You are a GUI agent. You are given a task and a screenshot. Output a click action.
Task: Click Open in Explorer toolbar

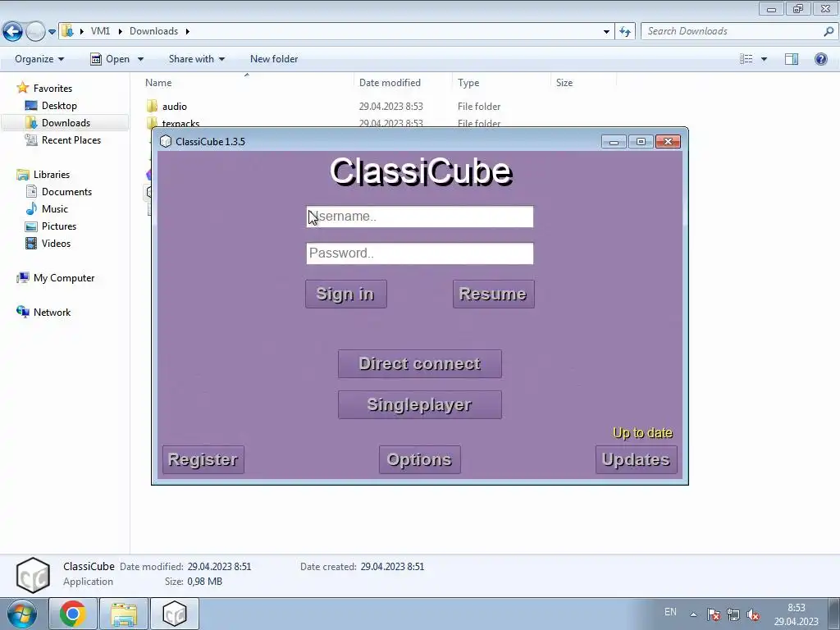click(110, 59)
